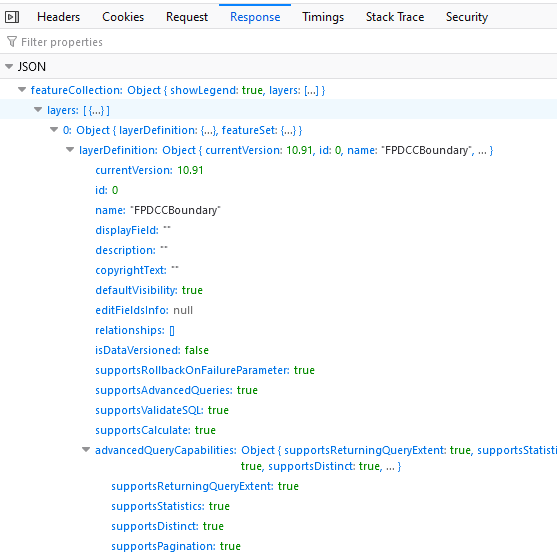Image resolution: width=557 pixels, height=558 pixels.
Task: Collapse the layers array node
Action: coord(38,110)
